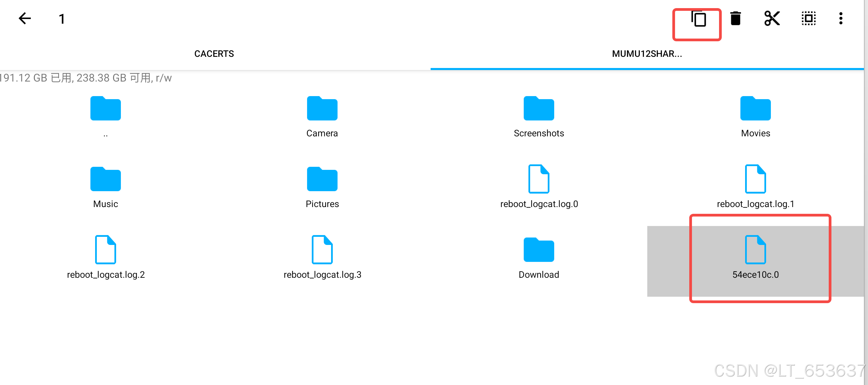Image resolution: width=868 pixels, height=385 pixels.
Task: Switch to the MUMU12SHAR... tab
Action: click(x=647, y=54)
